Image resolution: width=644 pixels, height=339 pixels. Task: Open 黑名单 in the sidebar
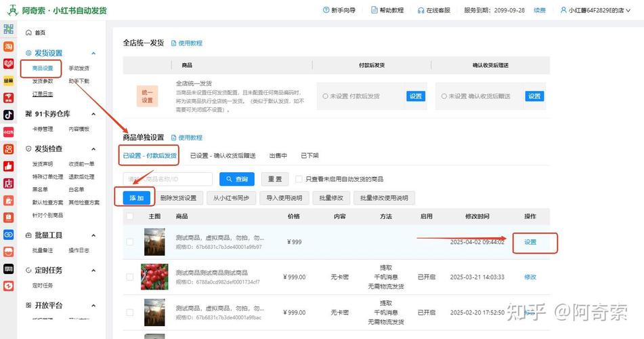40,190
